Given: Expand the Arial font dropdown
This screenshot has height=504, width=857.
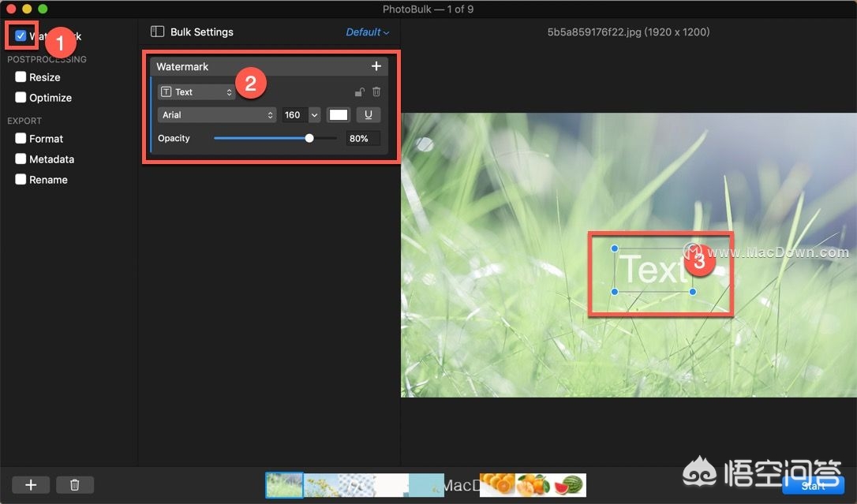Looking at the screenshot, I should [x=216, y=115].
